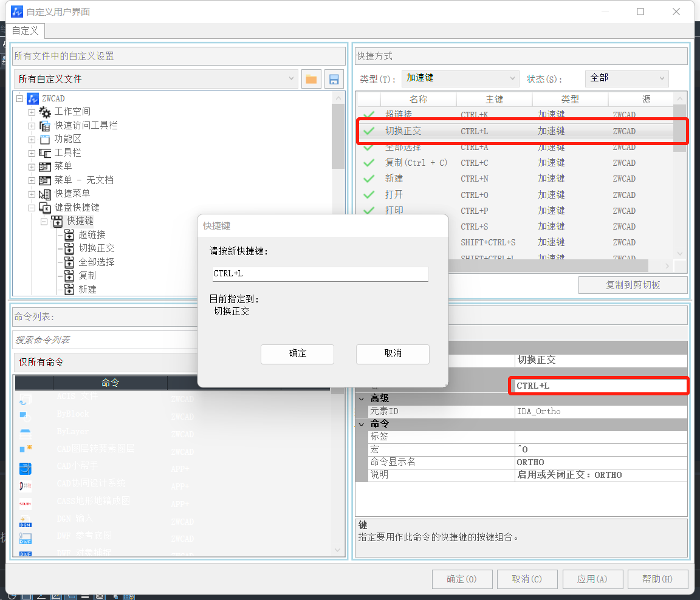Image resolution: width=700 pixels, height=600 pixels.
Task: Click the 超链接 shortcut item icon
Action: pos(69,234)
